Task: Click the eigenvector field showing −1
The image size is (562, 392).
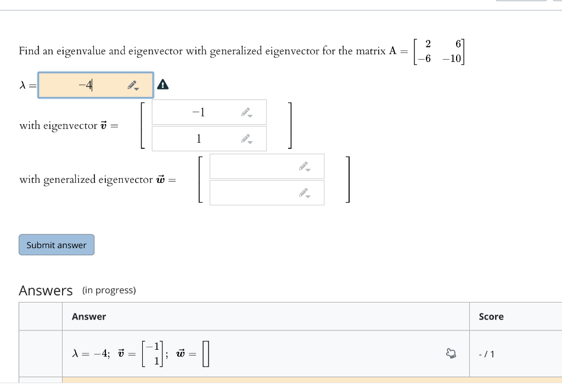Action: (x=198, y=111)
